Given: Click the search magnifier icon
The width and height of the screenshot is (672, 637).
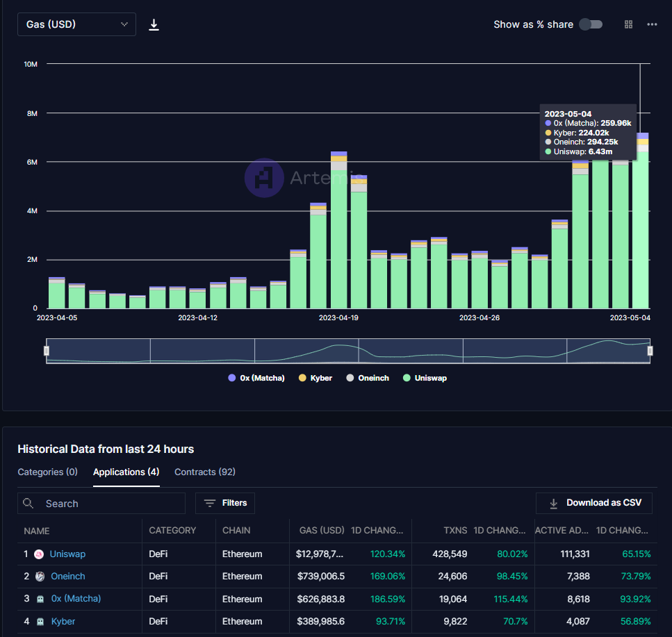Looking at the screenshot, I should click(x=28, y=503).
